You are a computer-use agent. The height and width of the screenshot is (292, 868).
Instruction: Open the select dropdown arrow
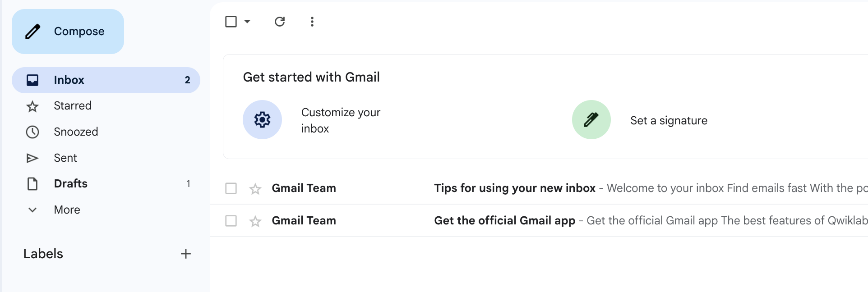click(x=247, y=22)
